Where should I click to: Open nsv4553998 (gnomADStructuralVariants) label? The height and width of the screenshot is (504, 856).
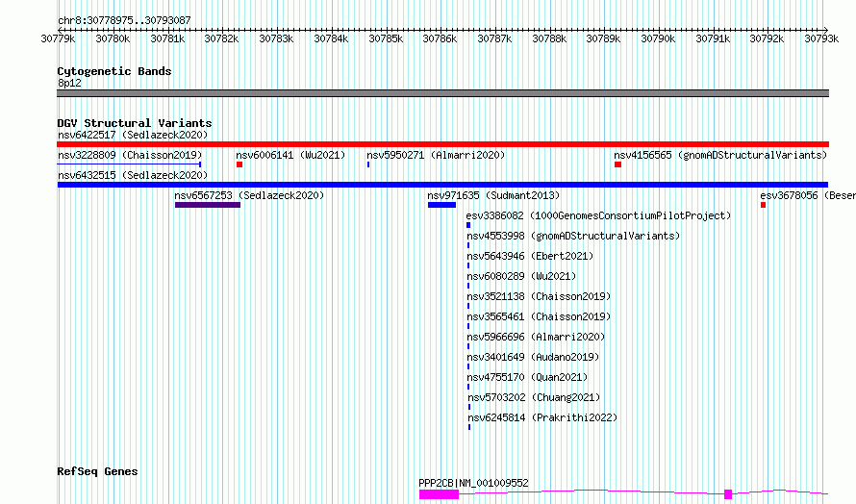(573, 236)
